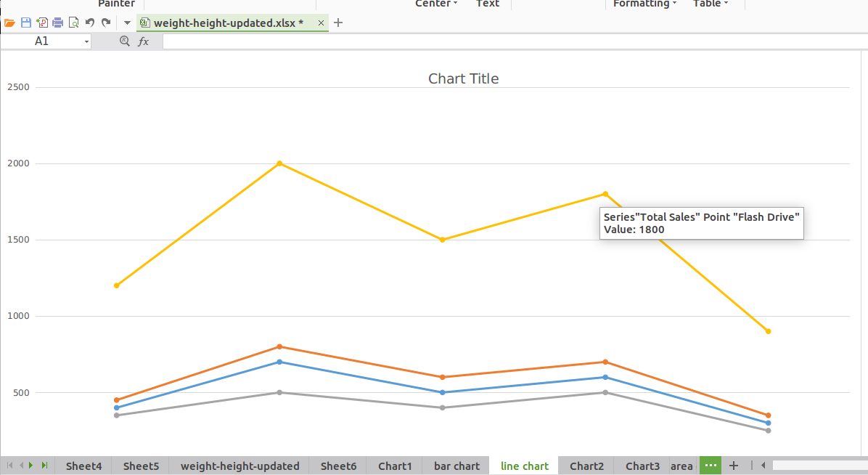The width and height of the screenshot is (868, 475).
Task: Switch to Chart1 sheet tab
Action: 395,466
